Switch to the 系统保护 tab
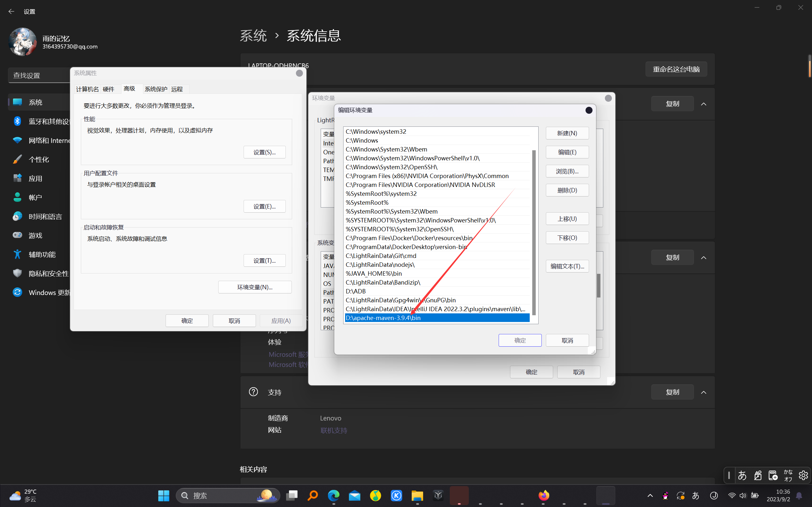Screen dimensions: 812x507 pos(156,89)
